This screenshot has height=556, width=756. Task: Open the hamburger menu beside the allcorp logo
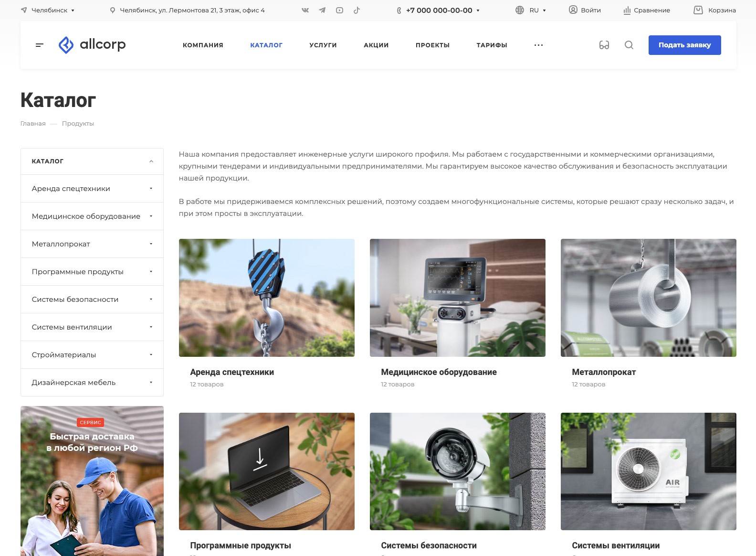coord(40,45)
